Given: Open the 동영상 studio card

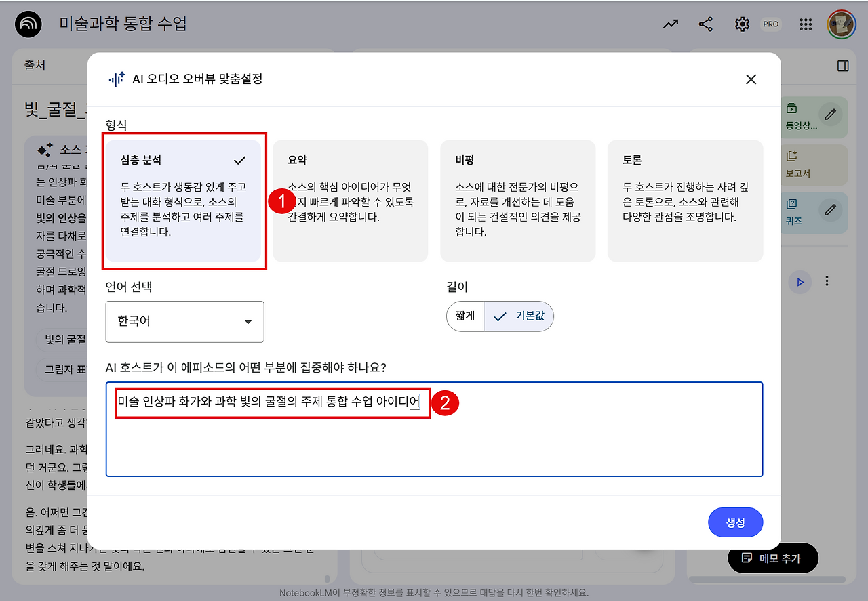Looking at the screenshot, I should [x=814, y=117].
